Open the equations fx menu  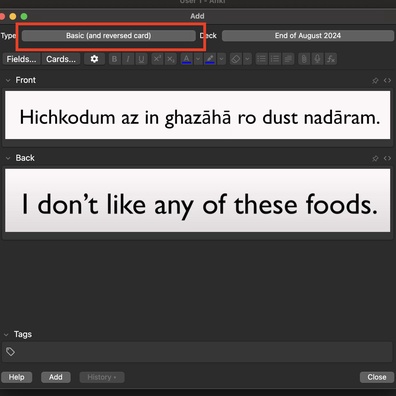(331, 59)
